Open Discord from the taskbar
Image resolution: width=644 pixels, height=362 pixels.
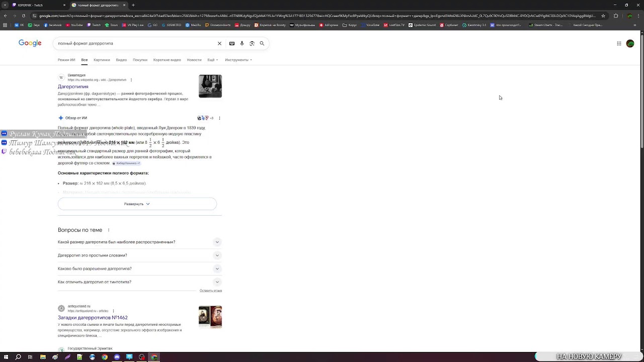117,357
